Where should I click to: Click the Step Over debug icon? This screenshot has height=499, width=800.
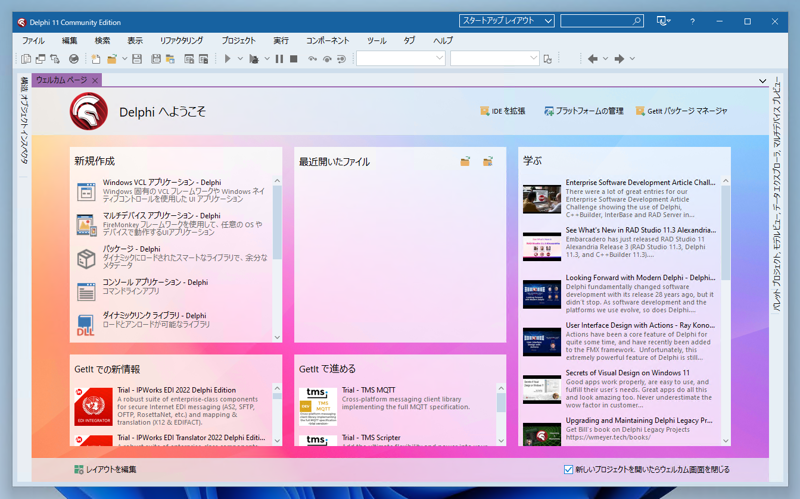312,59
